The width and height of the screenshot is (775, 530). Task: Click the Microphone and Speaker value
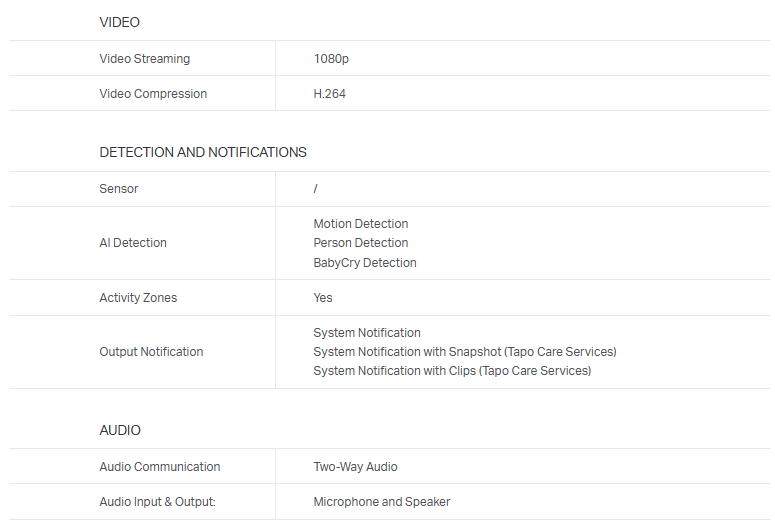382,502
